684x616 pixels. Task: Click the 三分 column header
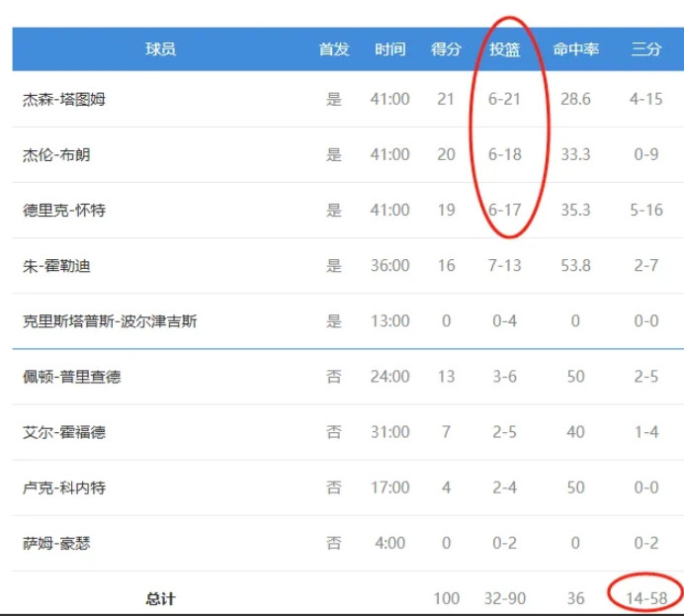coord(646,48)
